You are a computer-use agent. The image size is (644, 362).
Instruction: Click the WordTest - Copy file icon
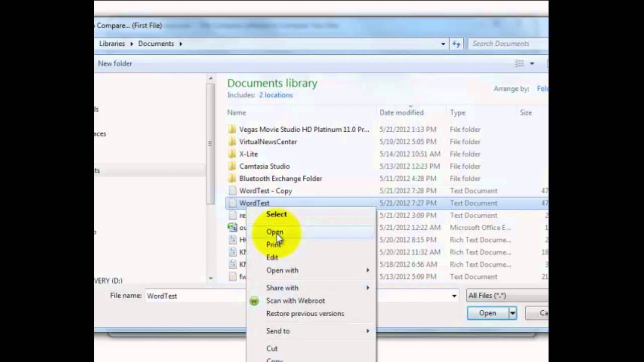point(232,191)
